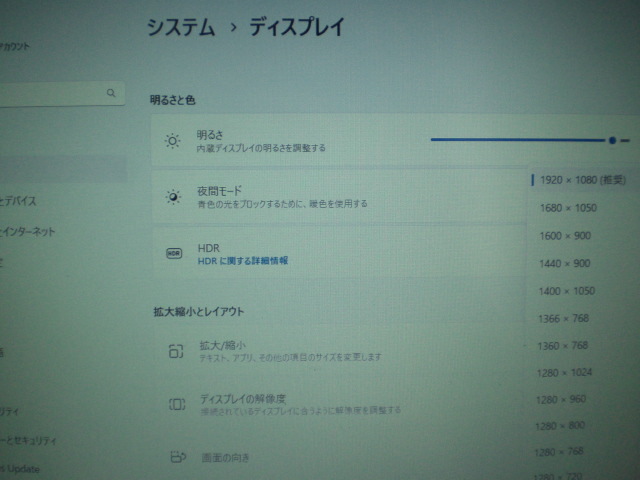Image resolution: width=640 pixels, height=480 pixels.
Task: Open the HDR に関する詳細情報 link
Action: click(x=243, y=261)
